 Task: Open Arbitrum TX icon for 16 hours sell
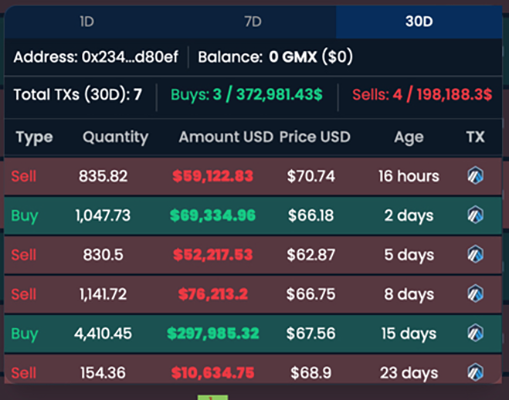(x=475, y=176)
